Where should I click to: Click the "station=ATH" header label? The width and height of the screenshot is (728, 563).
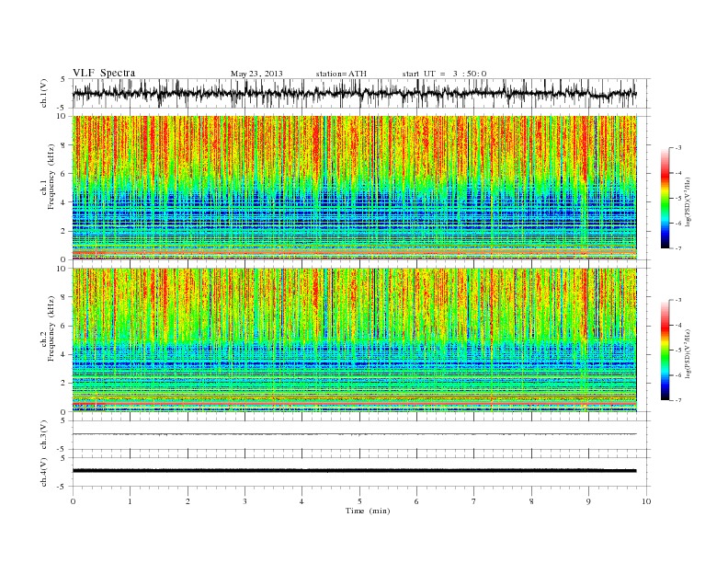coord(341,74)
